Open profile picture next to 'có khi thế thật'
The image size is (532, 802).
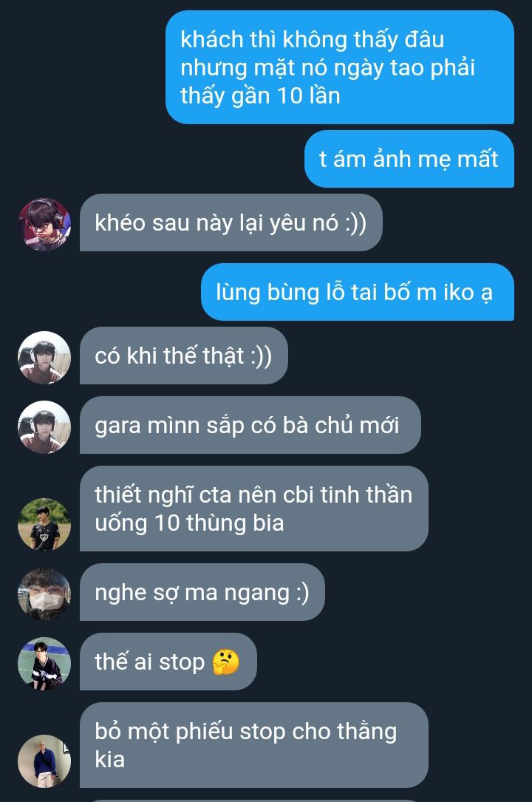point(44,357)
